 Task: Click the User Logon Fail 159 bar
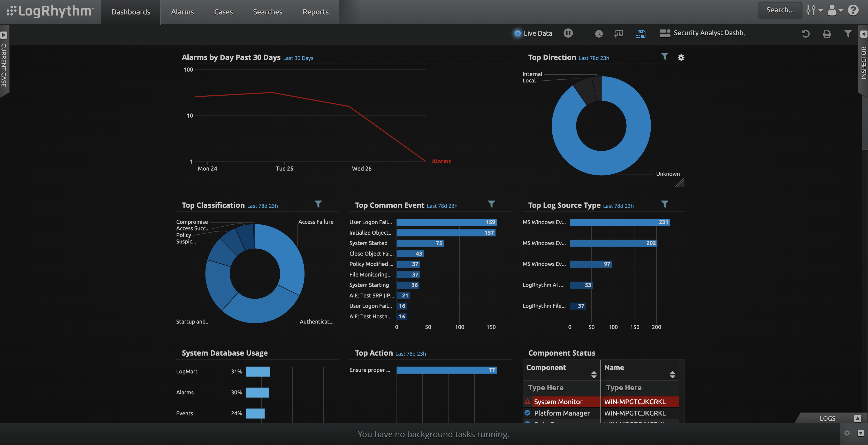[x=446, y=222]
